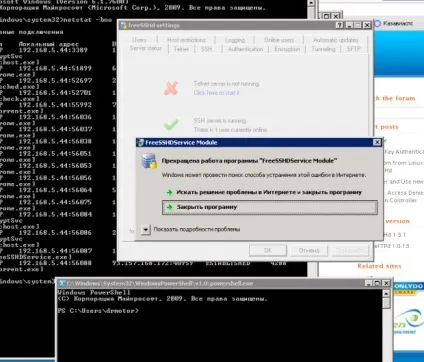Click green arrow beside 'Искать решение'
The height and width of the screenshot is (362, 424).
(169, 192)
